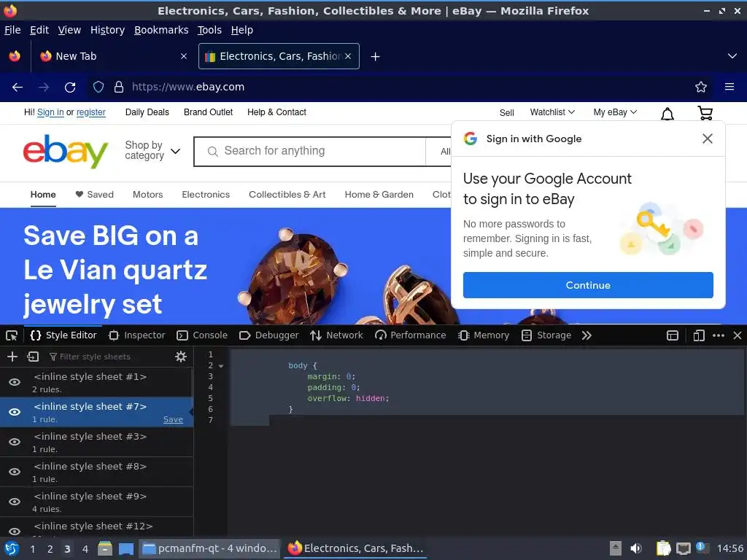747x560 pixels.
Task: Open the DevTools split console icon
Action: tap(672, 335)
